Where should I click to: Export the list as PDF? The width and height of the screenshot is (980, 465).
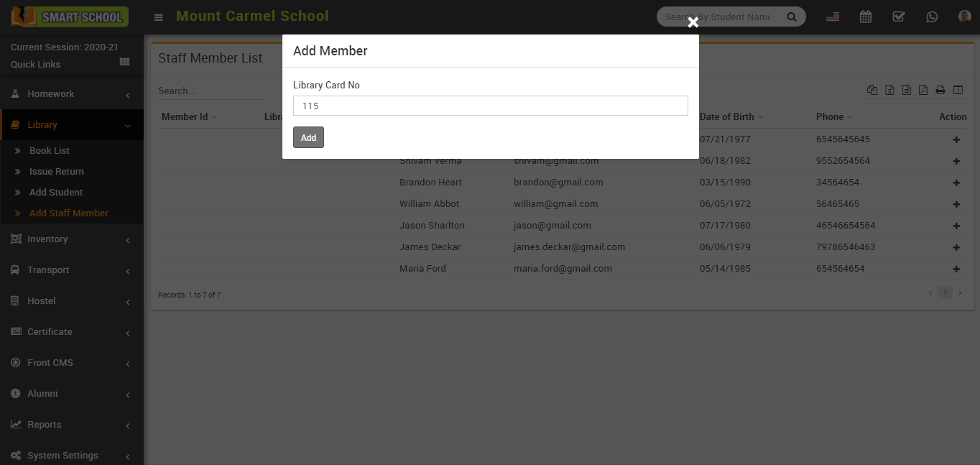pos(924,90)
